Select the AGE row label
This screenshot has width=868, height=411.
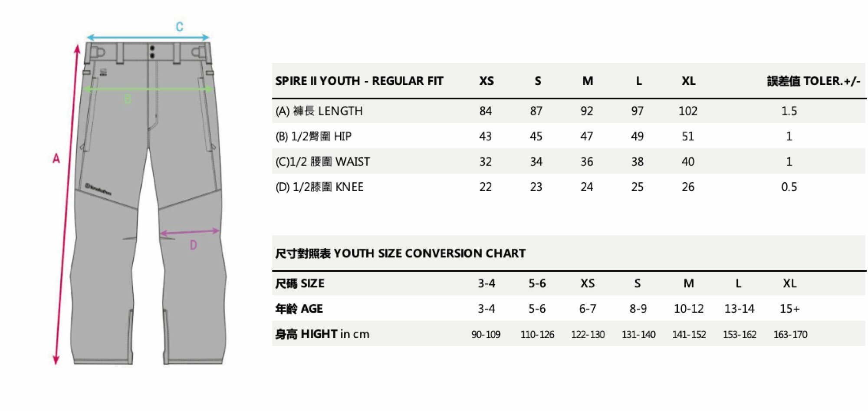(299, 309)
